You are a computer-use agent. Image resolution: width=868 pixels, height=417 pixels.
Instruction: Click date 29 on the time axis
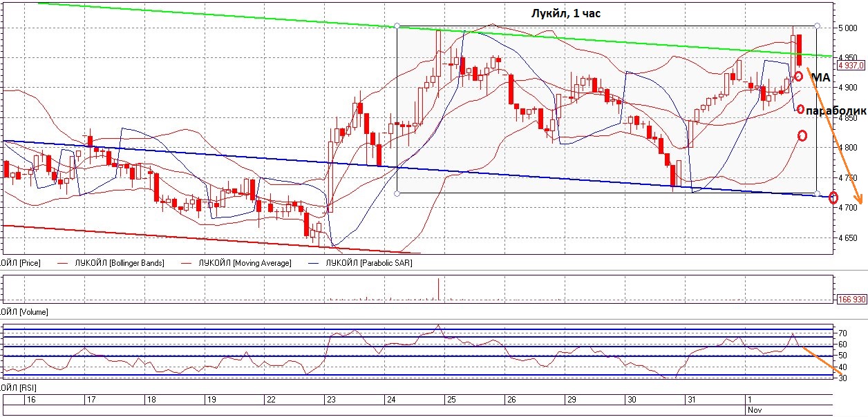pyautogui.click(x=571, y=400)
